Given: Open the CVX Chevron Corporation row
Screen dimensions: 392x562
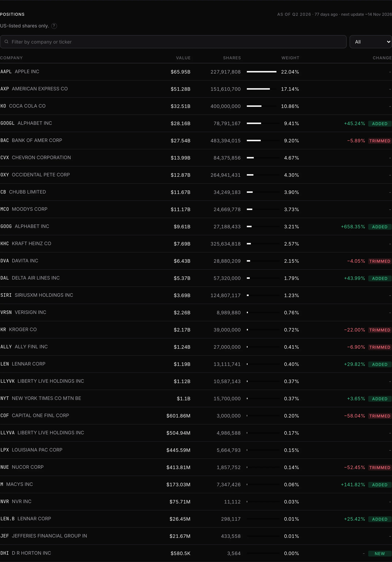Looking at the screenshot, I should (196, 158).
